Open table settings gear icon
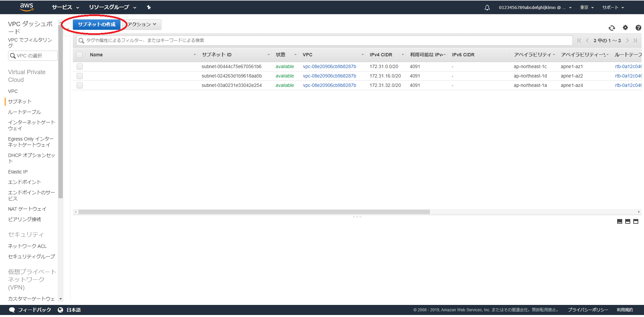Image resolution: width=644 pixels, height=317 pixels. click(625, 28)
